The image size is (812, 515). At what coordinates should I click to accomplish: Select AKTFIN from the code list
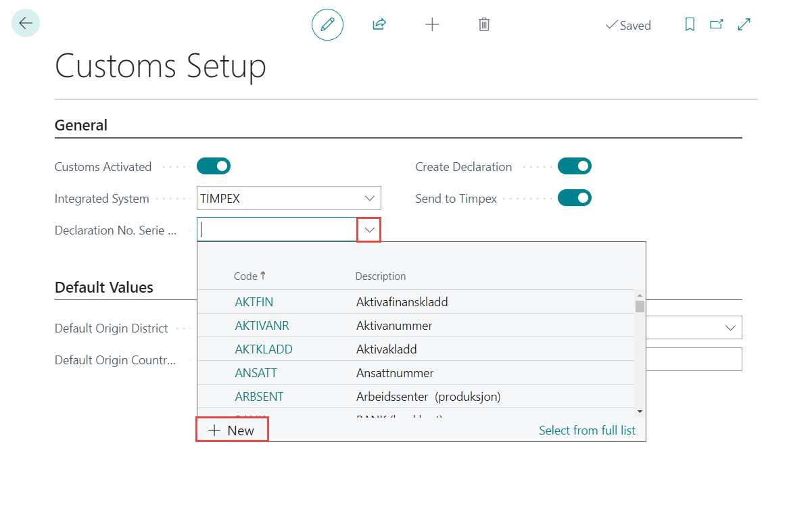coord(254,302)
